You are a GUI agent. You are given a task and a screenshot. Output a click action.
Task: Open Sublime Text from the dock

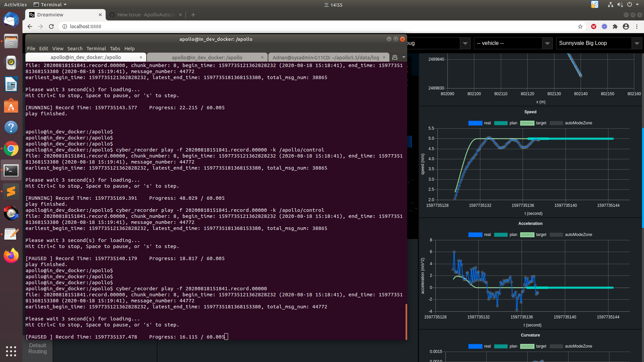(11, 191)
